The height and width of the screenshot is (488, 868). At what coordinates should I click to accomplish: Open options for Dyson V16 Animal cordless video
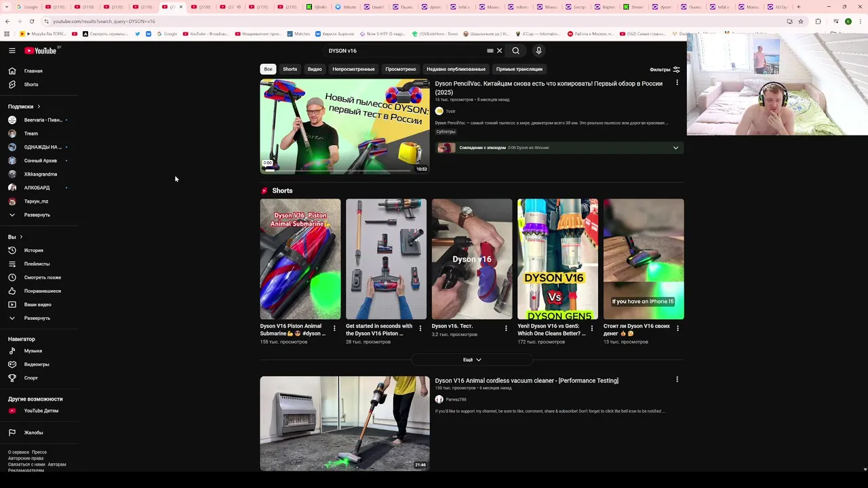pos(677,380)
